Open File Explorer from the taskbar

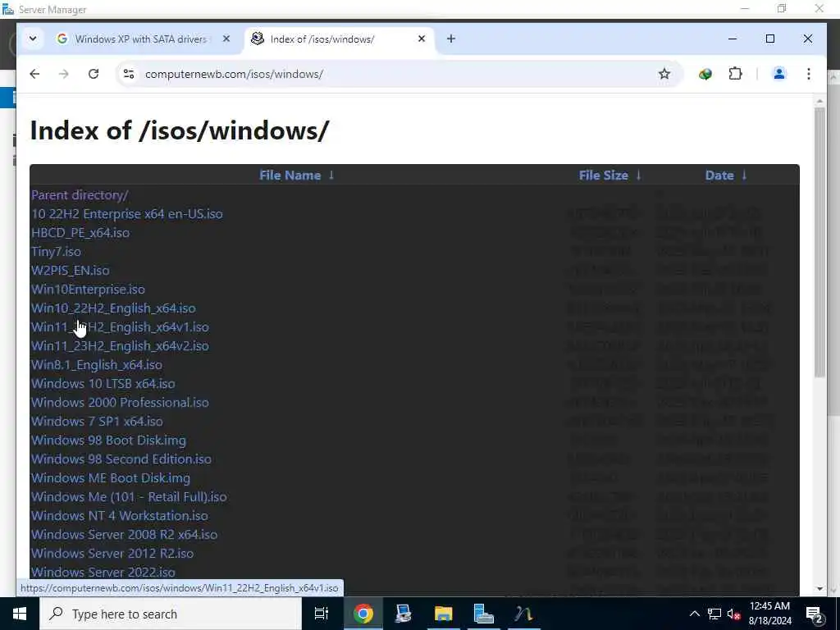click(x=443, y=614)
